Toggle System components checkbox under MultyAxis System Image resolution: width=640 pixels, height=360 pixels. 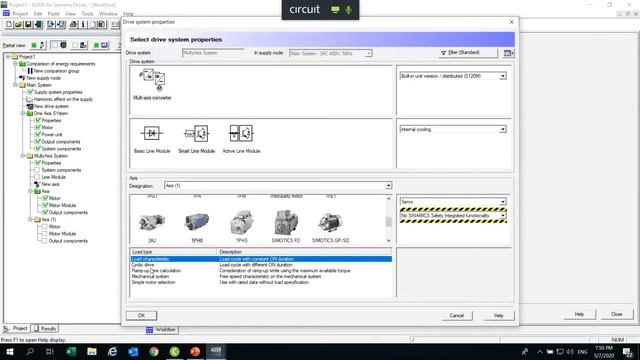click(37, 170)
